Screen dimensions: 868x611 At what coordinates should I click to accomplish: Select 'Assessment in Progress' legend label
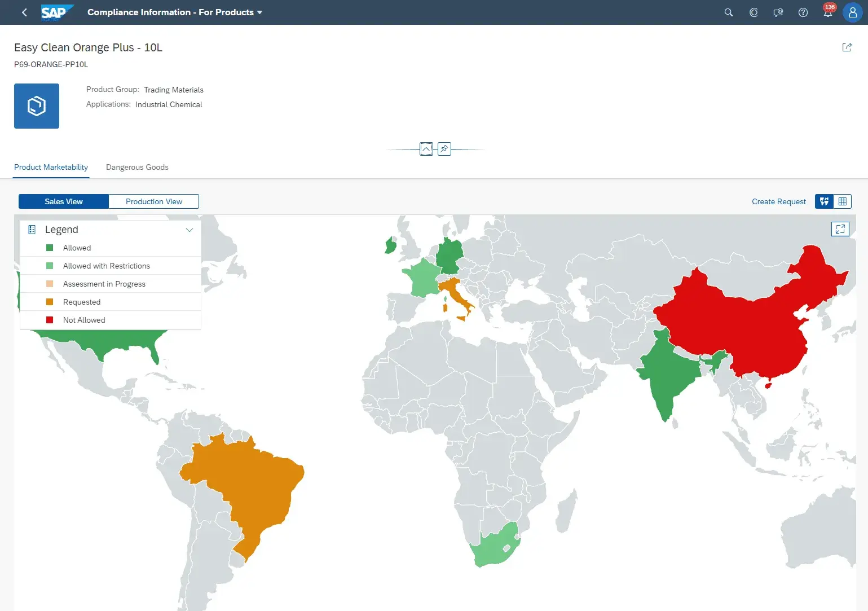tap(104, 284)
